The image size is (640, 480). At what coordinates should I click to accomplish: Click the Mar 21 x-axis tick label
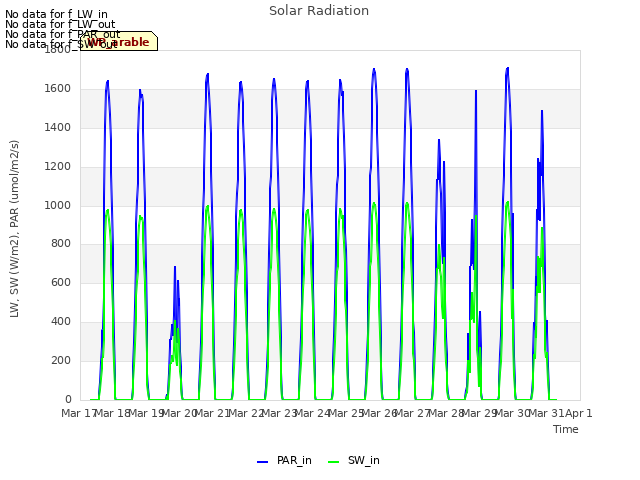212,413
